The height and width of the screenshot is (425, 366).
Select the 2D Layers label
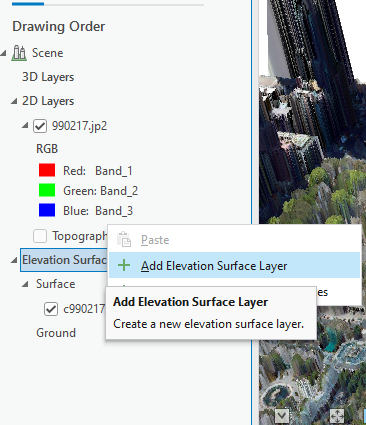[x=48, y=101]
